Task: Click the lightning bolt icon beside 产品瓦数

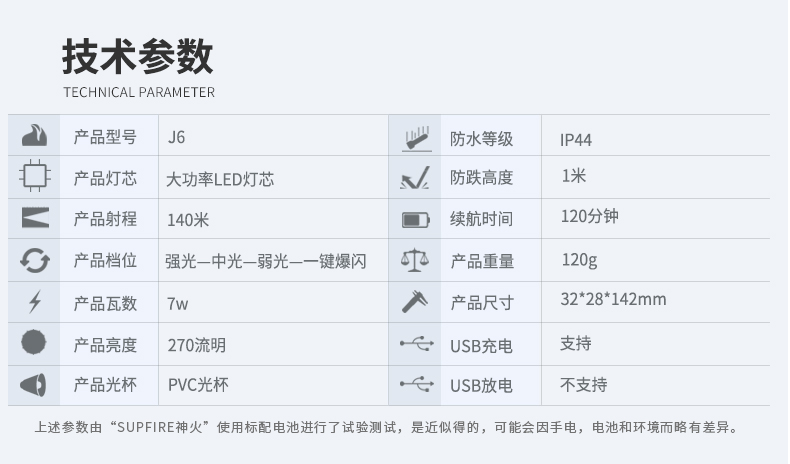Action: point(35,302)
